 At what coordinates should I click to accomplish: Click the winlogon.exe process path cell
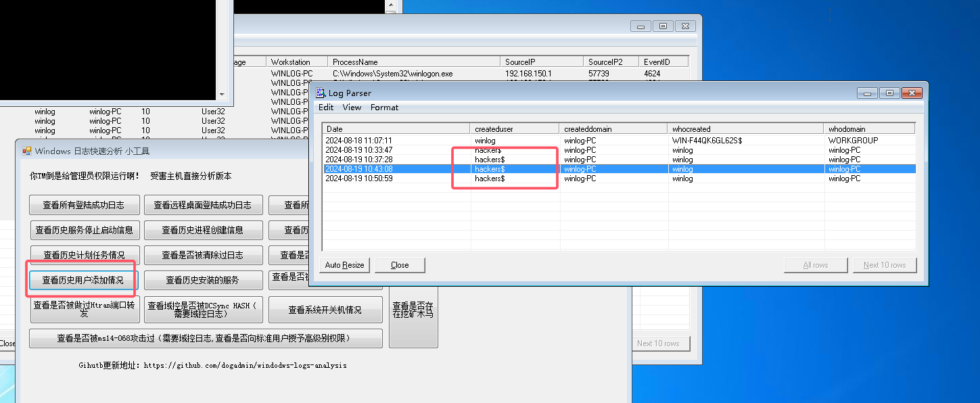(393, 73)
